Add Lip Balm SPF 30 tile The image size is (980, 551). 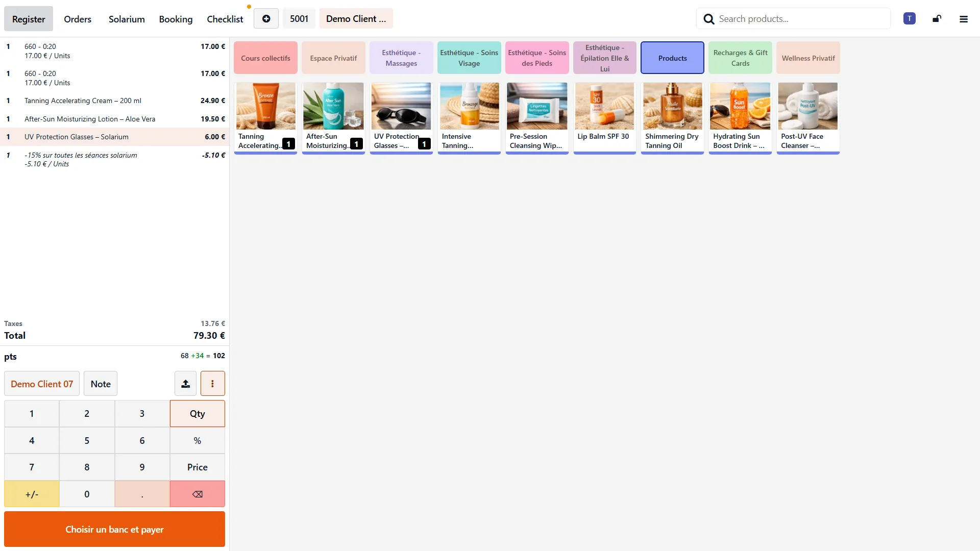605,118
